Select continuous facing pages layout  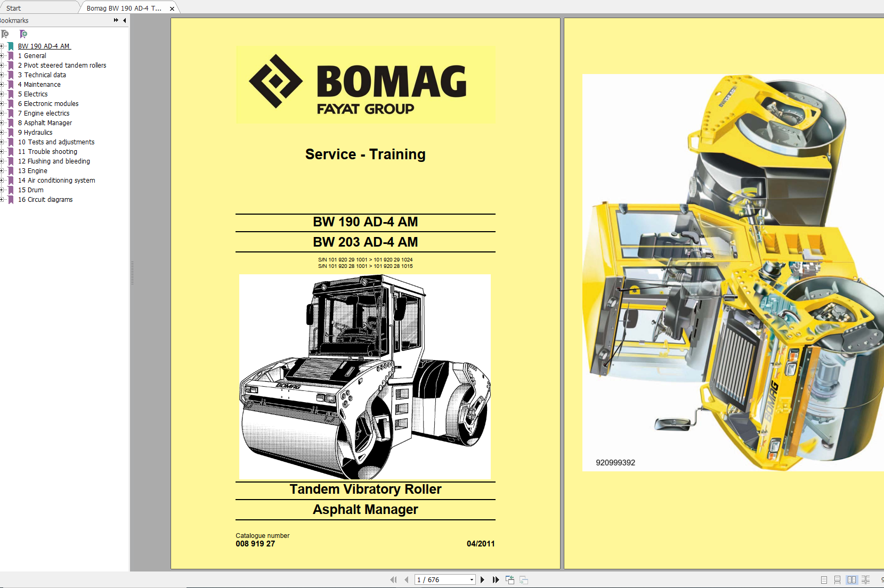point(865,579)
